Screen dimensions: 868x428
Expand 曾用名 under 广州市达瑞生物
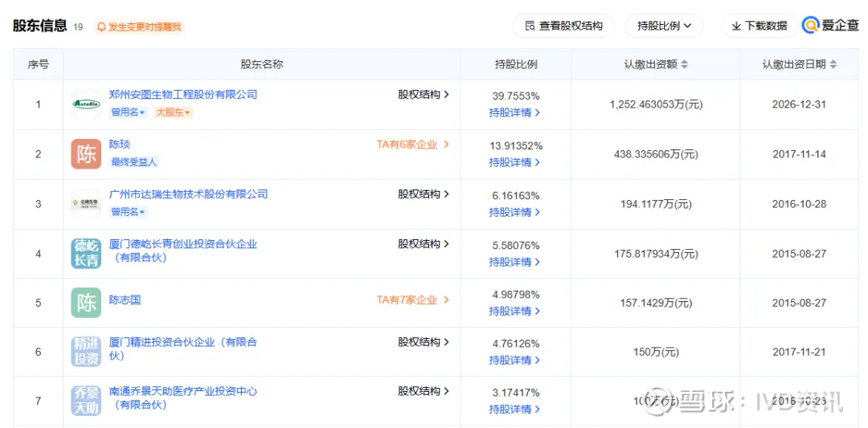pyautogui.click(x=129, y=212)
